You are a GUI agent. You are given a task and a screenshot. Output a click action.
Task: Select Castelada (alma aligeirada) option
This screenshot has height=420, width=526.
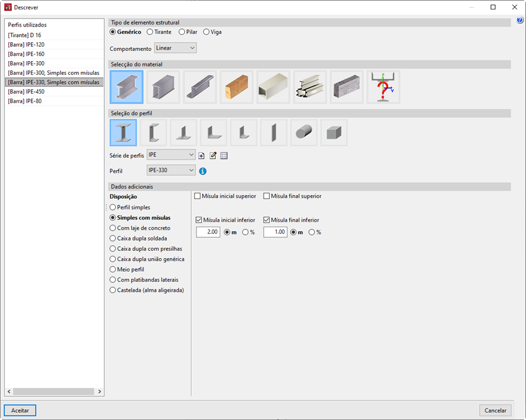coord(147,290)
